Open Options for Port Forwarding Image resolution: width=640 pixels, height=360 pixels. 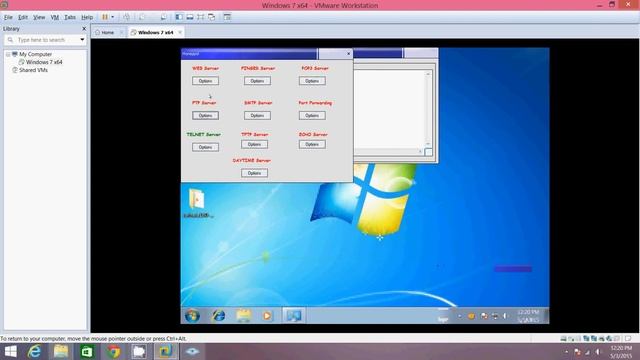tap(312, 116)
